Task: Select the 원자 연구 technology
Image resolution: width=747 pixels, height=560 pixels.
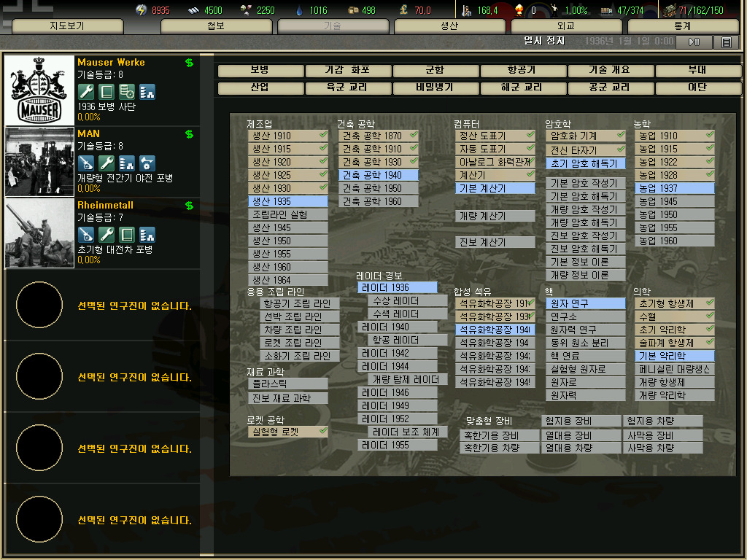Action: click(x=586, y=303)
